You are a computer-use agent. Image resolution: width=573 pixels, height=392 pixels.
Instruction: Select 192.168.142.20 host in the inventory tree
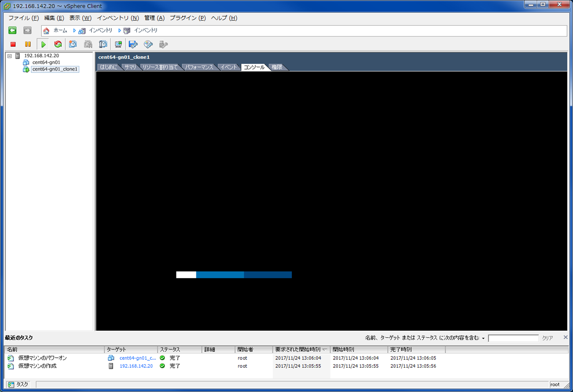click(41, 56)
